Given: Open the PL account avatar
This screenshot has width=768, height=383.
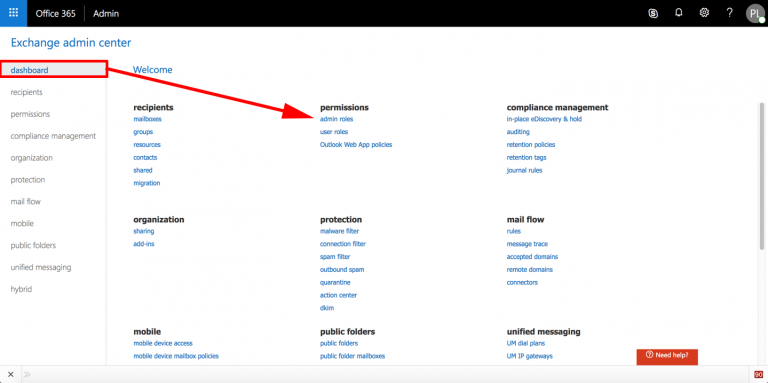Looking at the screenshot, I should (755, 13).
